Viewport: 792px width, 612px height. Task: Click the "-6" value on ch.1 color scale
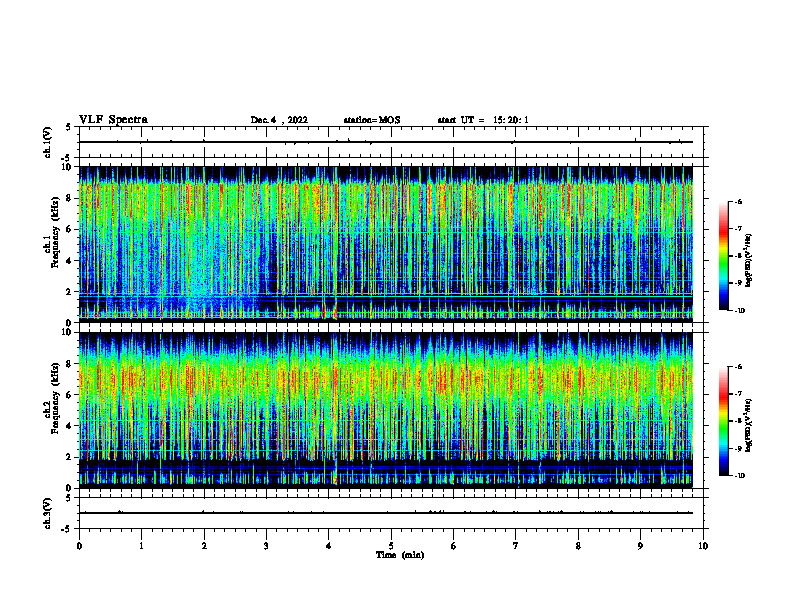[x=738, y=202]
